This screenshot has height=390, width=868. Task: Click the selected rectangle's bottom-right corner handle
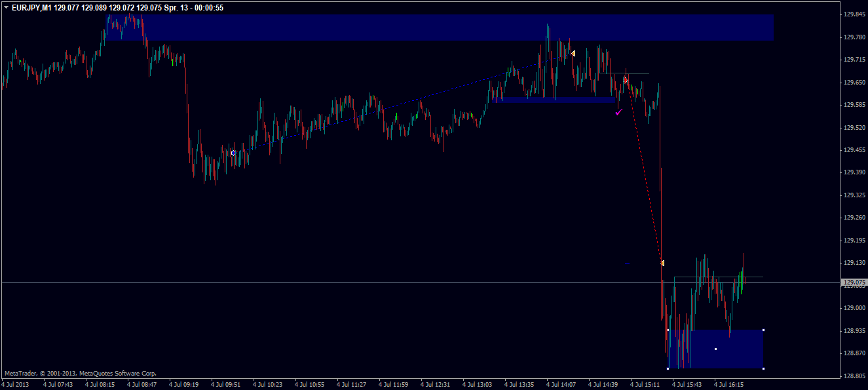[764, 368]
